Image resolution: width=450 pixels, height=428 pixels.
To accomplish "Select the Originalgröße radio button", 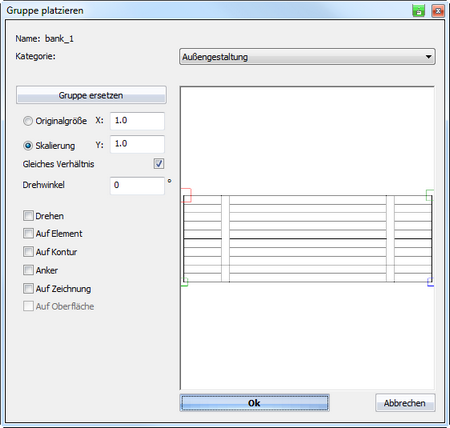I will click(x=28, y=121).
